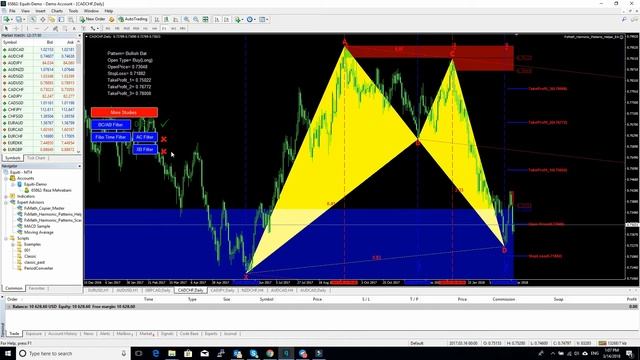Click the Tile Windows icon
The width and height of the screenshot is (640, 360).
pos(205,19)
